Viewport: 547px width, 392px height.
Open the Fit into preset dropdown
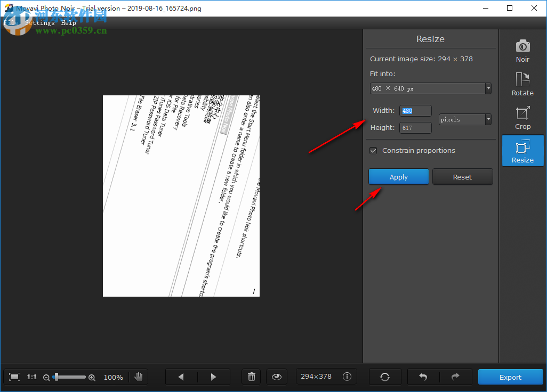(x=487, y=88)
